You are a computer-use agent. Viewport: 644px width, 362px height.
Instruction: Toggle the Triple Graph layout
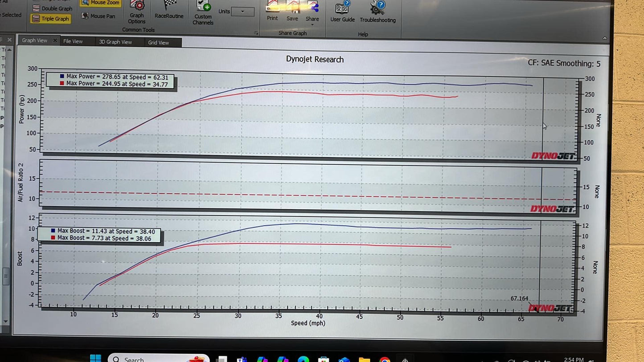click(51, 19)
